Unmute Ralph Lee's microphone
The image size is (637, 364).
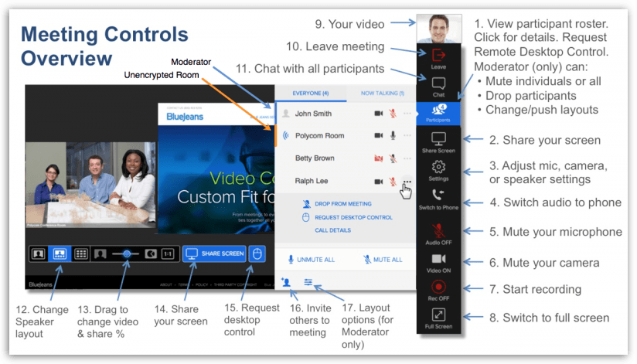click(x=393, y=181)
